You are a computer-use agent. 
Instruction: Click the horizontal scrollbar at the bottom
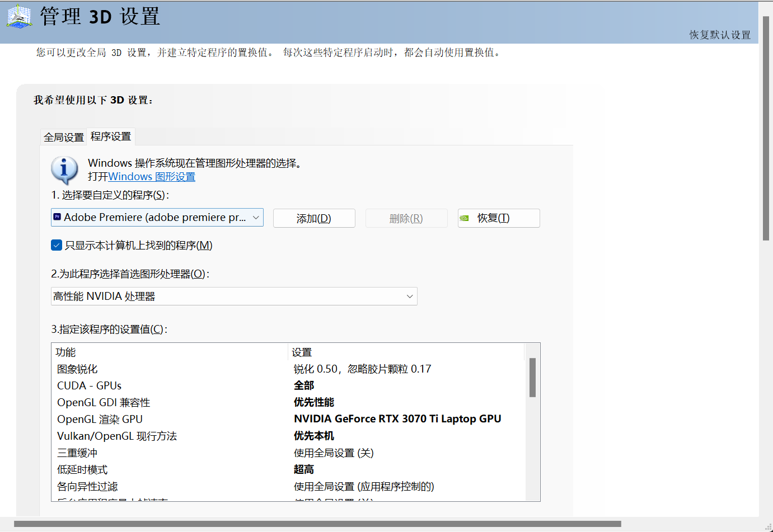pyautogui.click(x=317, y=524)
